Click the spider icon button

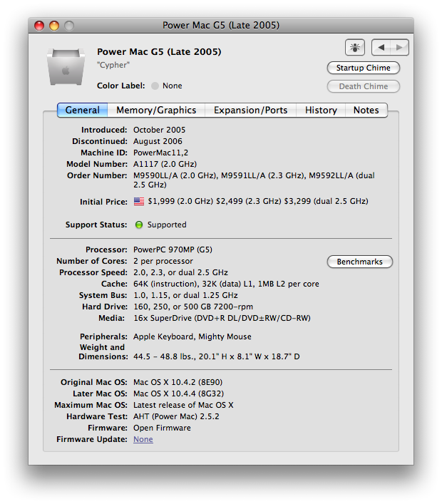354,48
